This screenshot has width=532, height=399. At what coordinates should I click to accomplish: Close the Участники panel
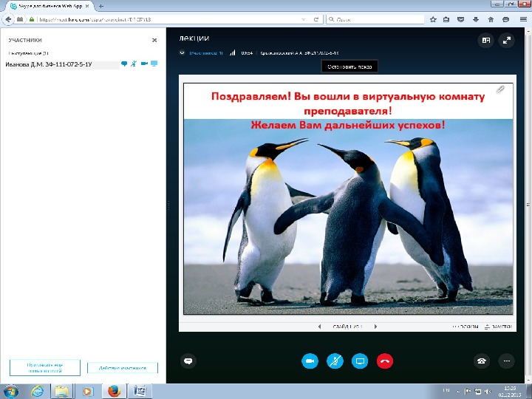pyautogui.click(x=154, y=40)
